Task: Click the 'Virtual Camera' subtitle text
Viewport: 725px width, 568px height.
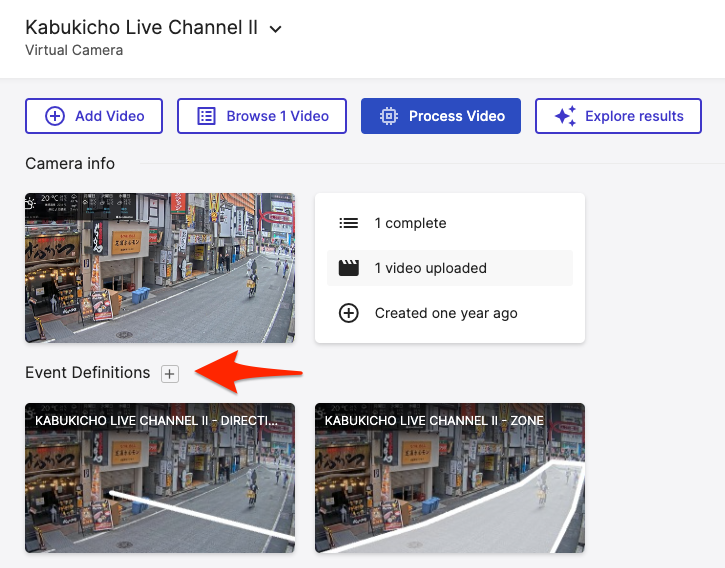Action: point(74,50)
